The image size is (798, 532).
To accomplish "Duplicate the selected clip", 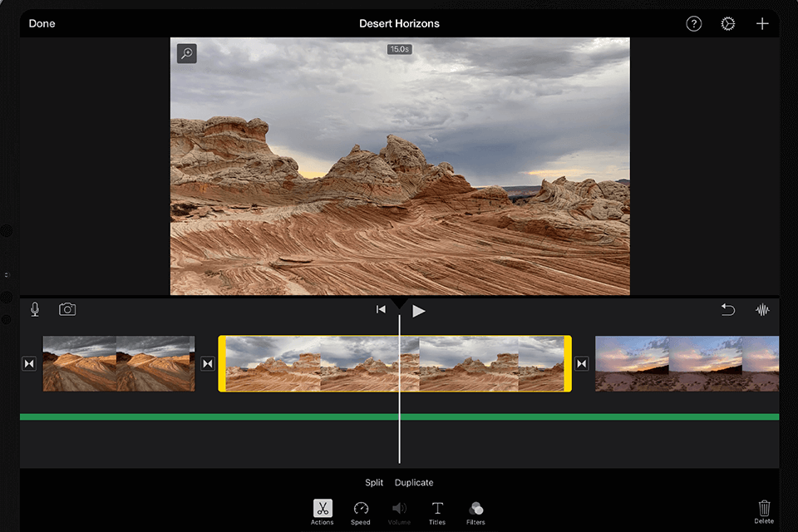I will [x=414, y=482].
